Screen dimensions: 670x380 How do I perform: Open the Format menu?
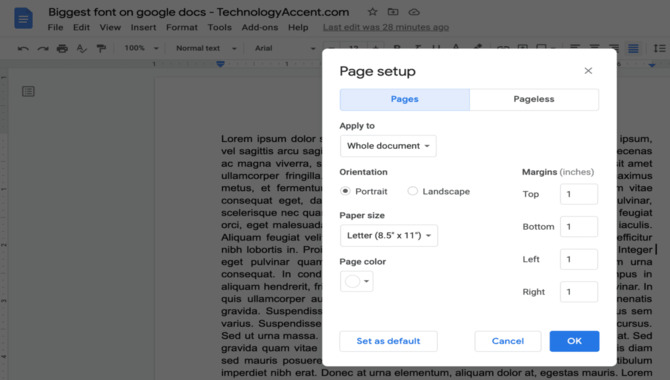[182, 27]
